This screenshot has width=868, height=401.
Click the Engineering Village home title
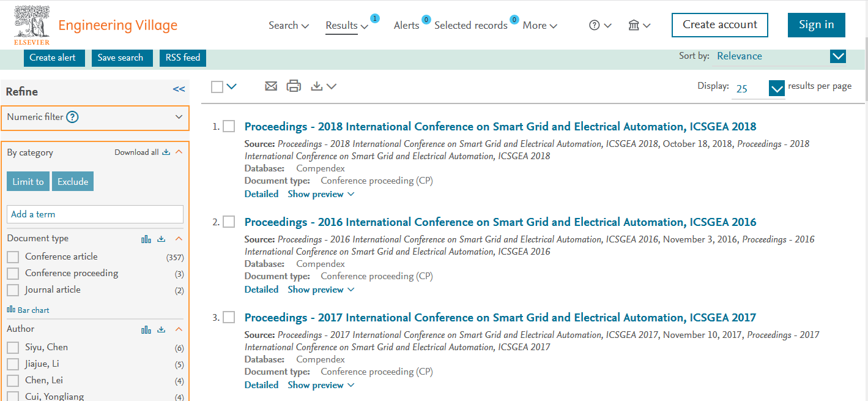[118, 26]
